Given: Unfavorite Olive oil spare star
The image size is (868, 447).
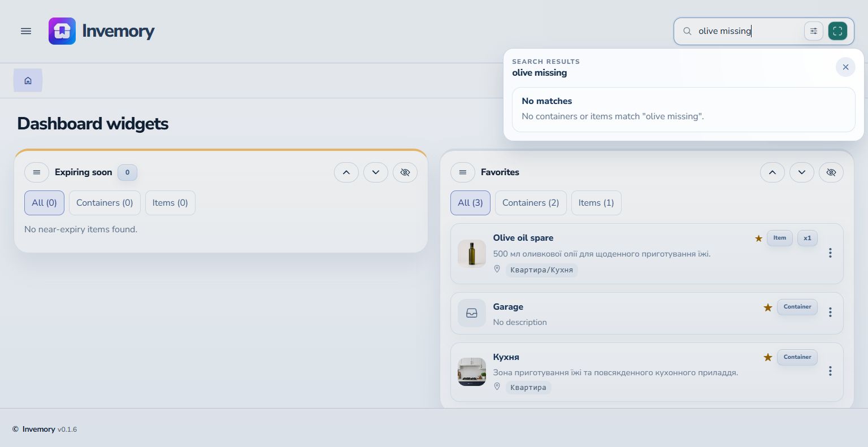Looking at the screenshot, I should coord(758,238).
